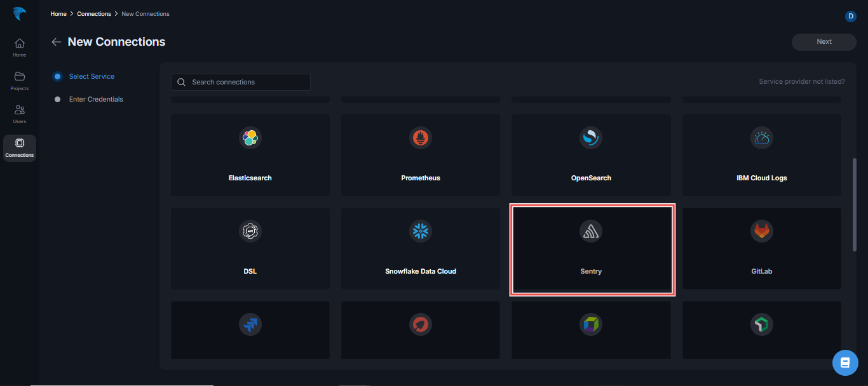Image resolution: width=868 pixels, height=386 pixels.
Task: Open Projects in the sidebar
Action: [20, 81]
